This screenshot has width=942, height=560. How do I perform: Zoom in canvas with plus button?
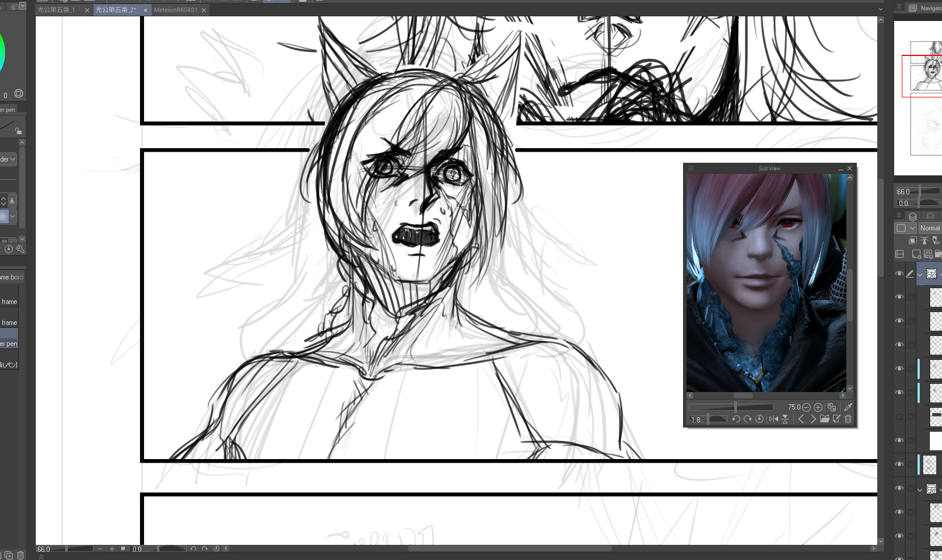(112, 549)
